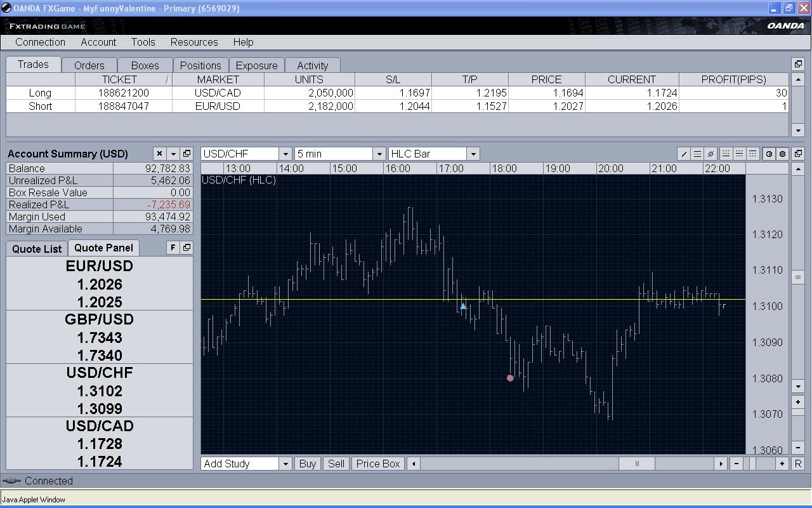Switch to the Orders tab
This screenshot has width=812, height=508.
coord(89,65)
